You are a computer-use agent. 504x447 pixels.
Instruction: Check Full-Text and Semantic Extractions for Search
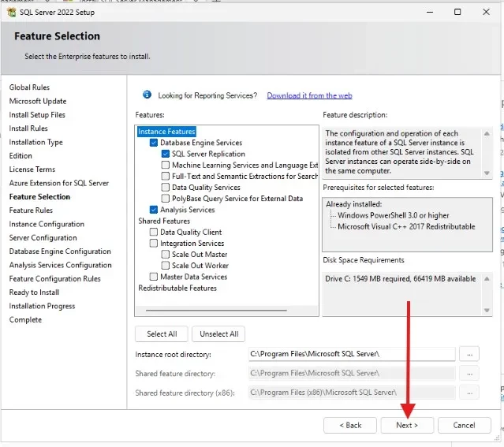tap(165, 176)
